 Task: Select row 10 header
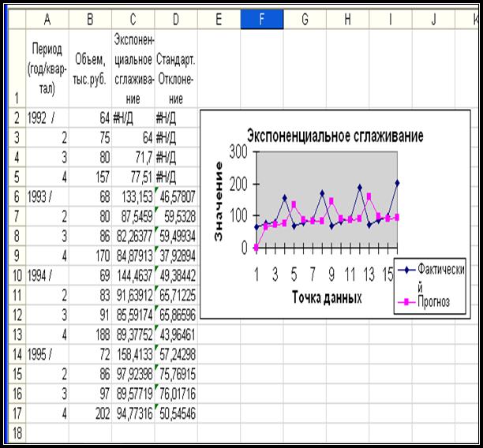17,275
